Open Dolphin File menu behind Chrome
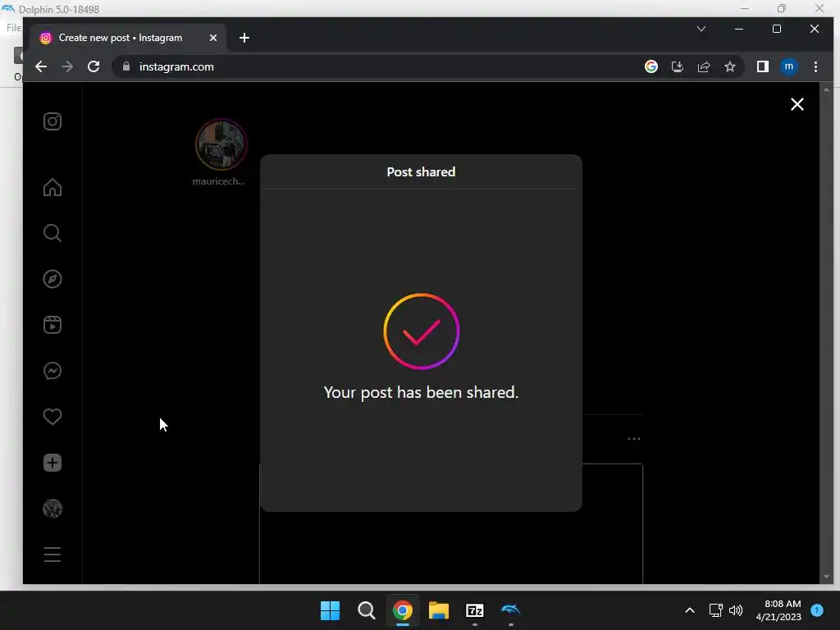The height and width of the screenshot is (630, 840). tap(13, 27)
